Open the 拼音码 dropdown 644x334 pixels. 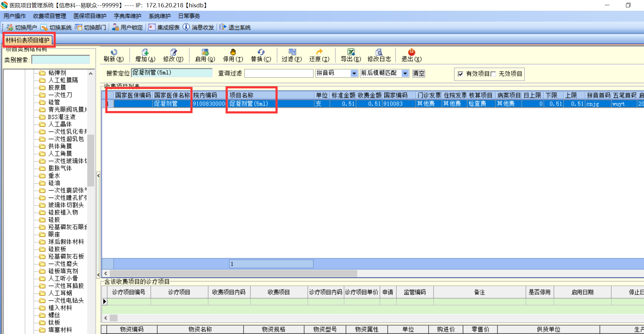pos(354,73)
